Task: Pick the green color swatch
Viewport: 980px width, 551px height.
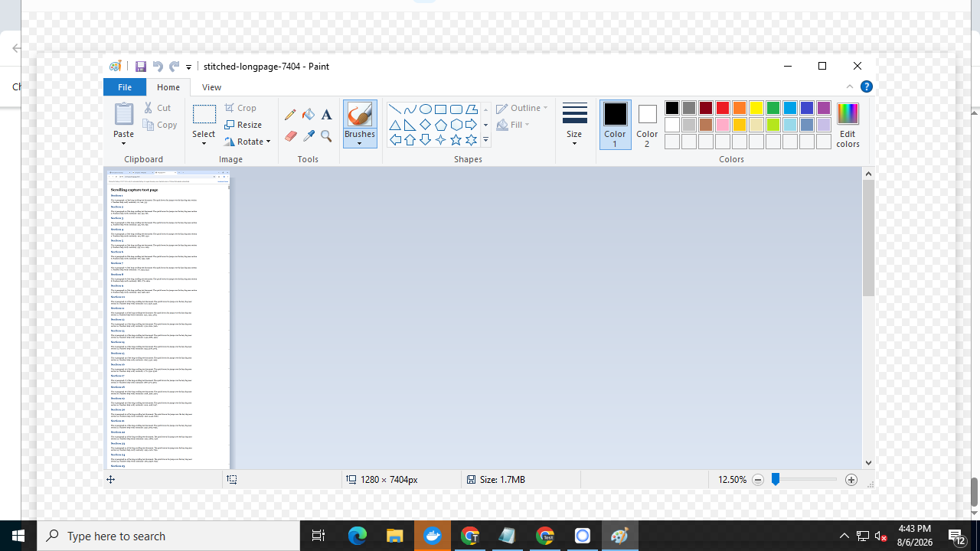Action: [x=773, y=108]
